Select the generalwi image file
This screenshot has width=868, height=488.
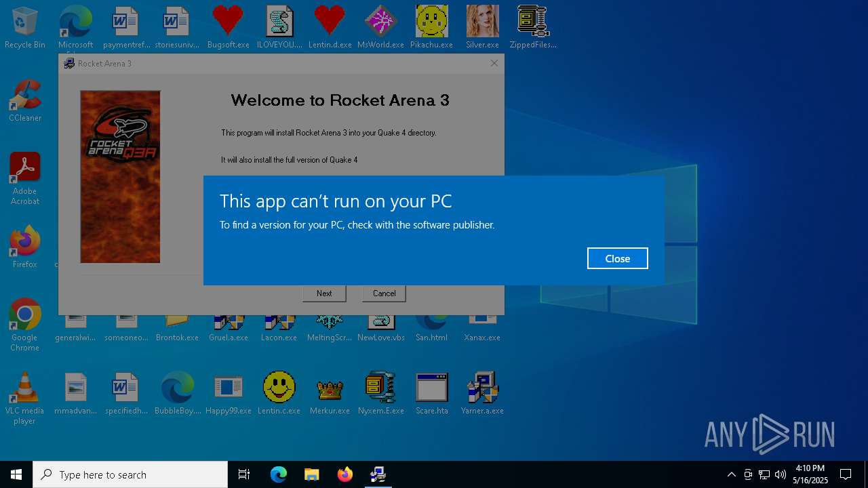(75, 329)
